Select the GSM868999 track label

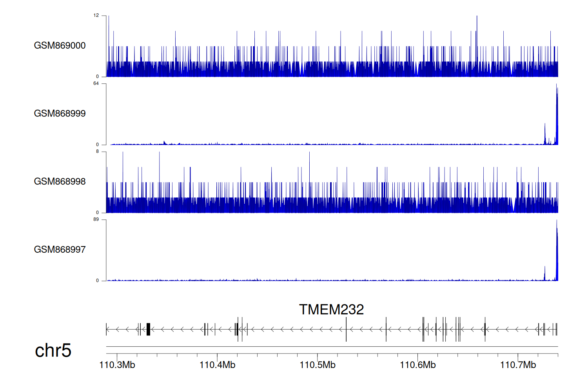click(x=60, y=114)
